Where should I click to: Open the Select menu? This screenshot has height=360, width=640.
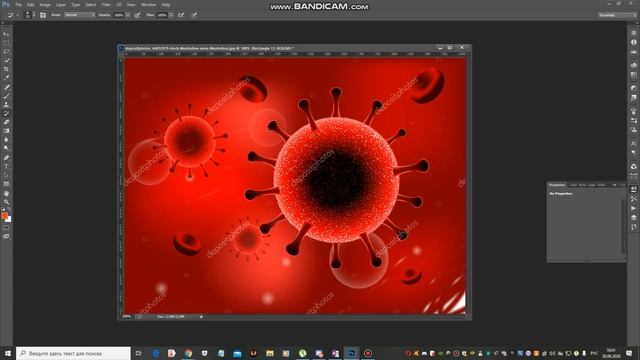click(91, 4)
